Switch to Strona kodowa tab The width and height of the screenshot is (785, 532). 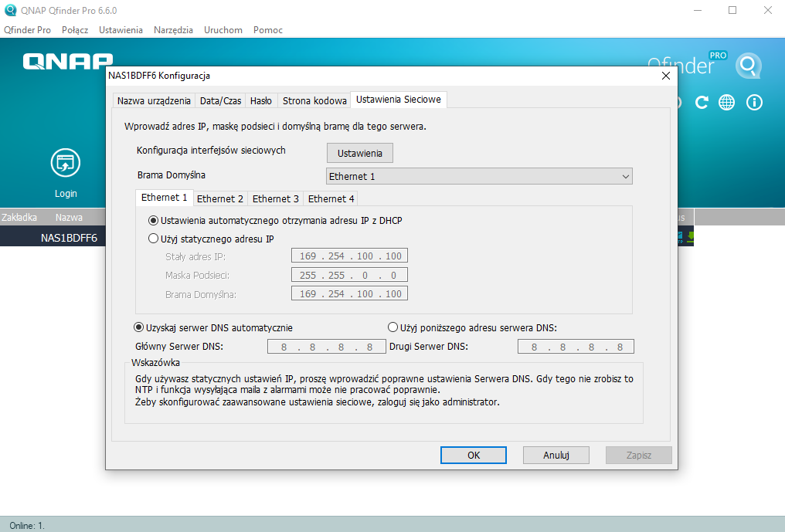(x=314, y=100)
